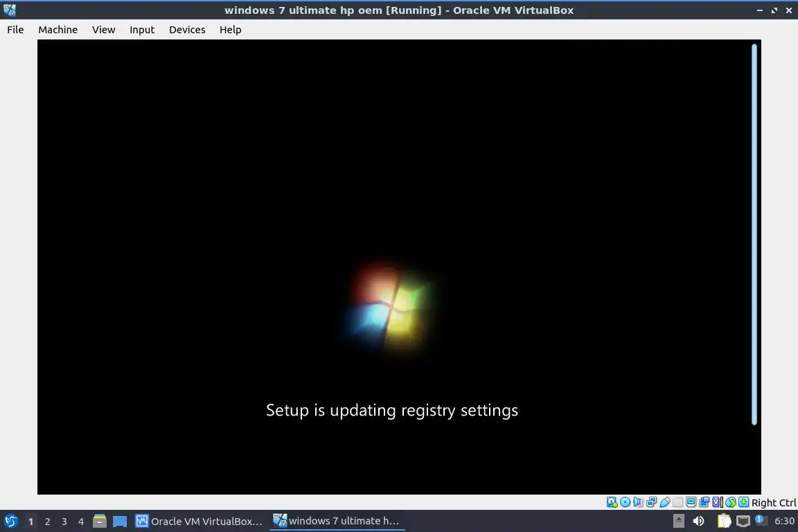The width and height of the screenshot is (798, 532).
Task: Switch to workspace 3
Action: pos(64,522)
